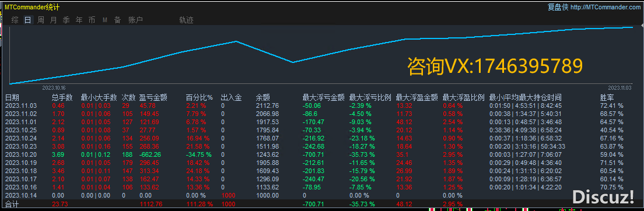Select the 2023.10.23 row date cell

pos(21,146)
